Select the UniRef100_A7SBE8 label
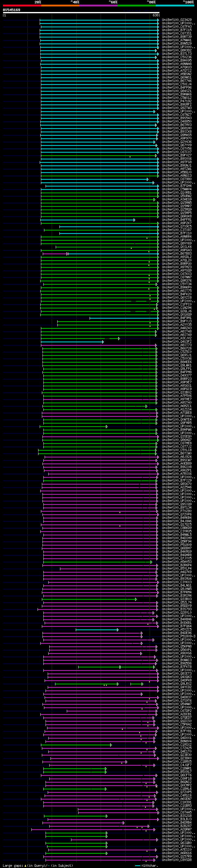This screenshot has height=868, width=197. (176, 413)
